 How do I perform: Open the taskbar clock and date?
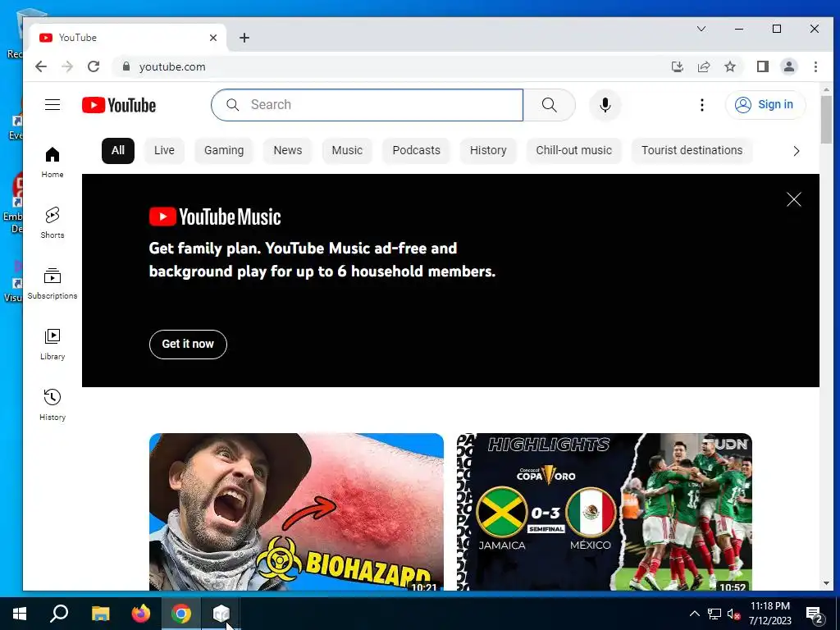pyautogui.click(x=770, y=614)
